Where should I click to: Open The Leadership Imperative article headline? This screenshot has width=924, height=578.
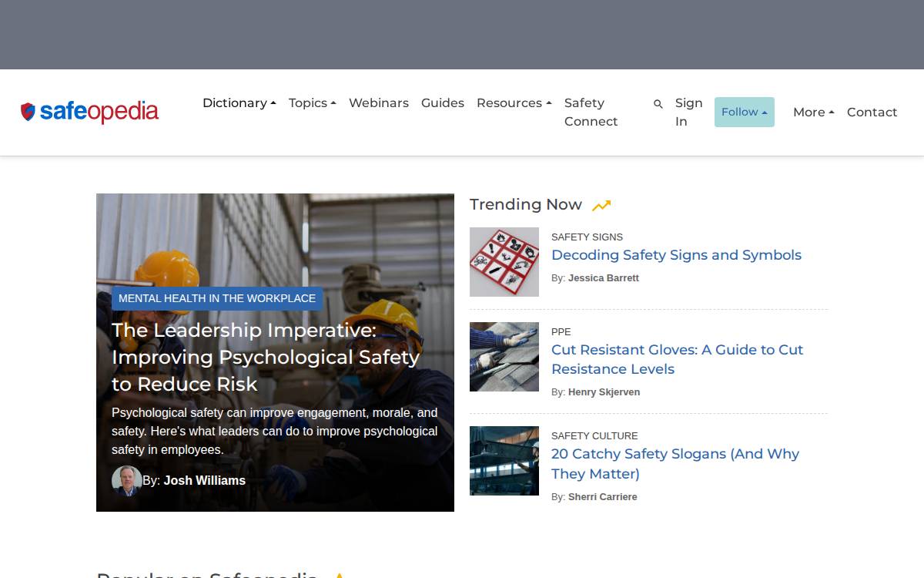coord(266,357)
